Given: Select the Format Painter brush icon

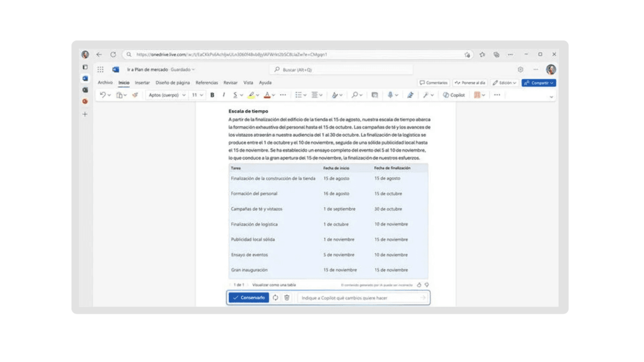Looking at the screenshot, I should (135, 95).
